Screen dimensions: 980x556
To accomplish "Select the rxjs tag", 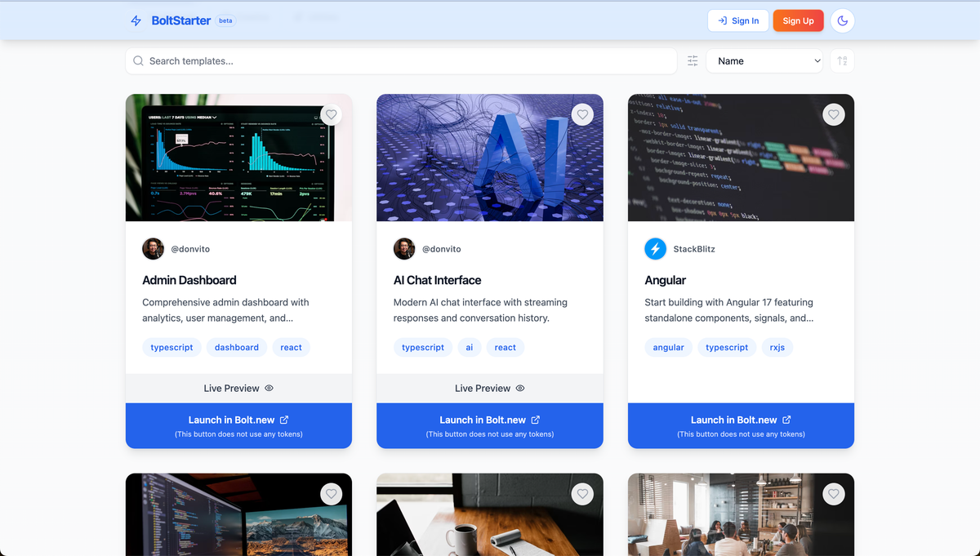I will coord(777,347).
